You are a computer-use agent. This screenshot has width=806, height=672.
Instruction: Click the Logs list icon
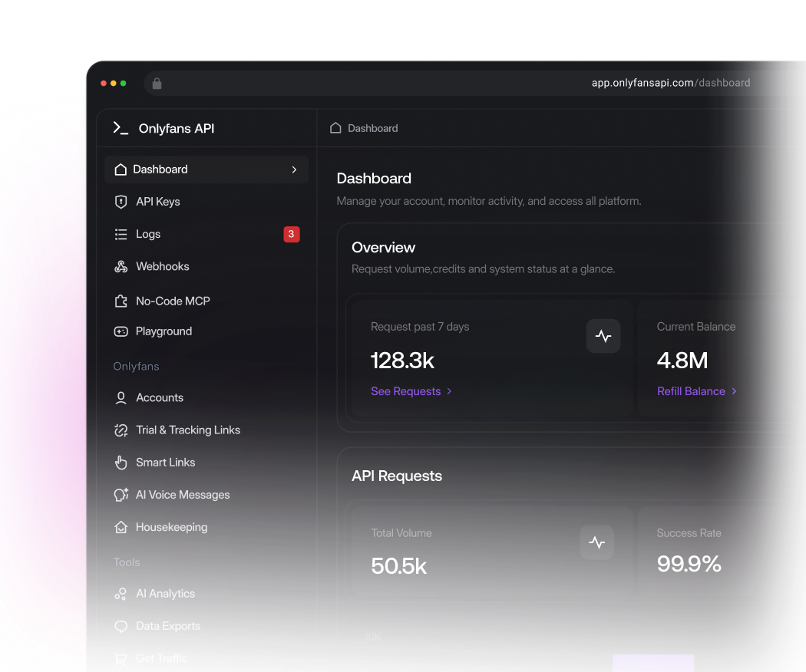pos(121,234)
